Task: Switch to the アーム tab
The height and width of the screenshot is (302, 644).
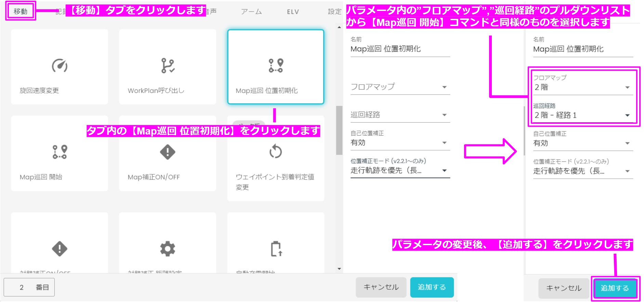Action: [x=251, y=12]
